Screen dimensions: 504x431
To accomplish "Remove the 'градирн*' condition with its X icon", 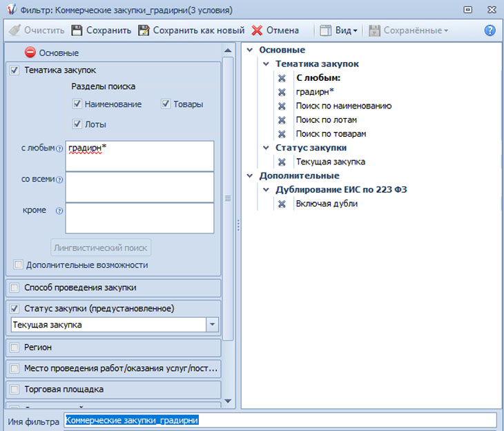I will coord(282,92).
